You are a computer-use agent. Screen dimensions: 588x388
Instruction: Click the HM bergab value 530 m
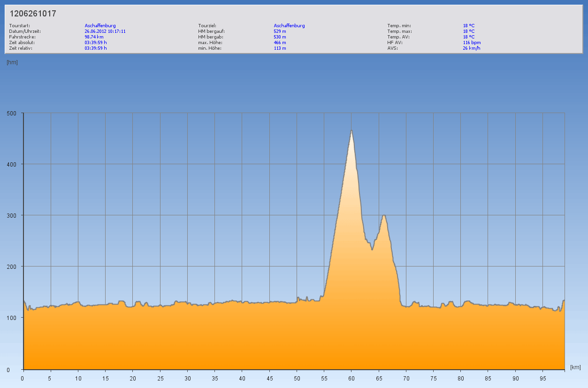tap(280, 37)
